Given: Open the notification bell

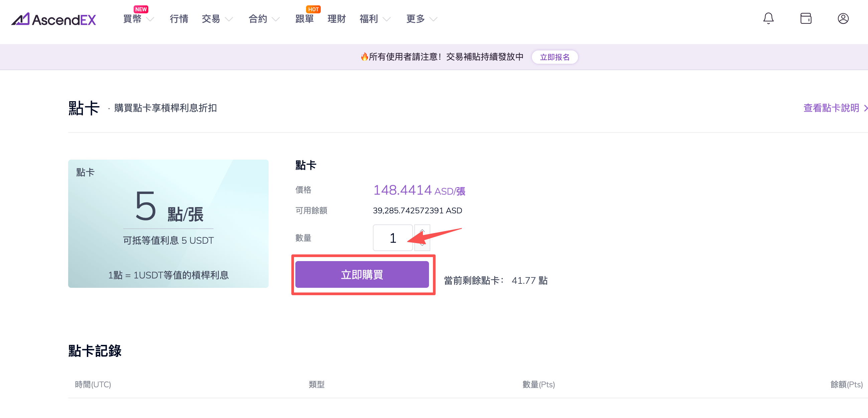Looking at the screenshot, I should [x=768, y=18].
